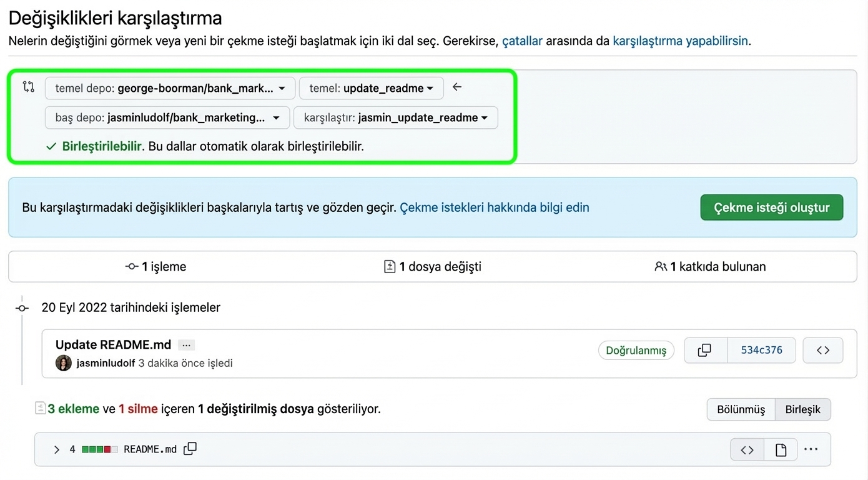Open README.md three-dot options menu
This screenshot has width=868, height=480.
coord(811,449)
